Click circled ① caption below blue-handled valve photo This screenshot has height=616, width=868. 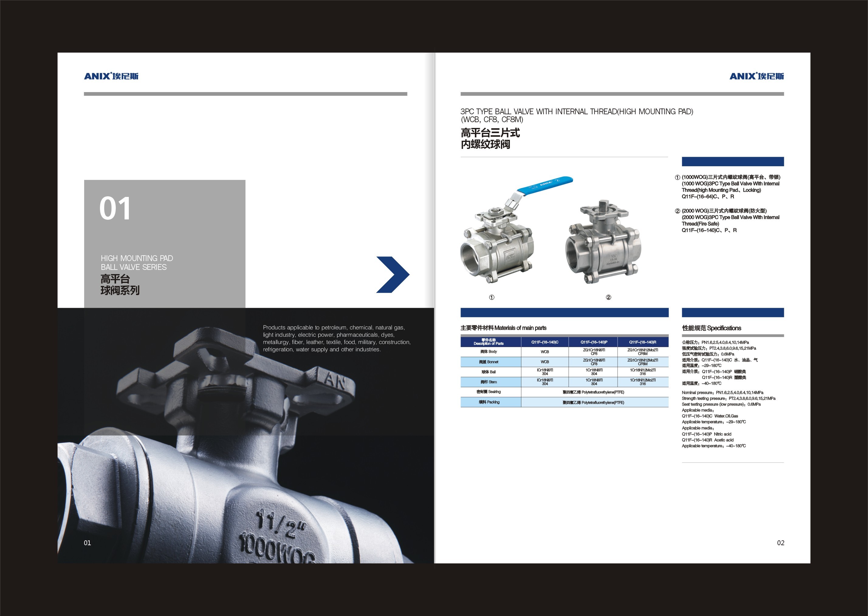[492, 298]
